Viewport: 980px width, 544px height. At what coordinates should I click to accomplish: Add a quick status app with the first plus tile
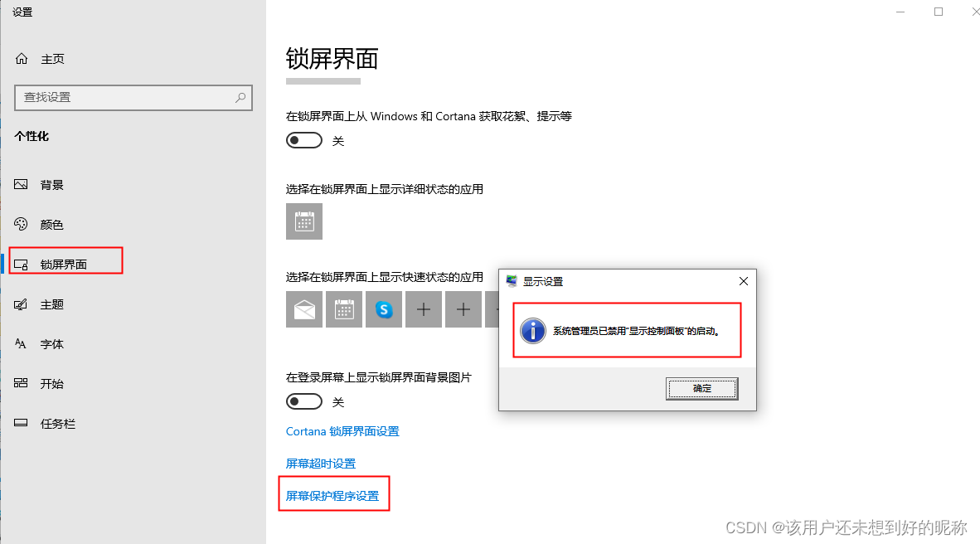click(x=424, y=309)
